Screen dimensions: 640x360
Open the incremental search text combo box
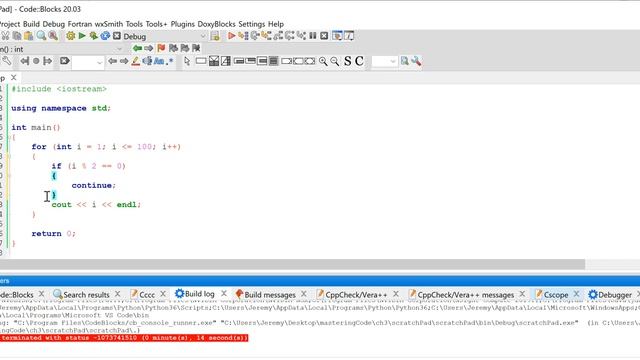88,62
